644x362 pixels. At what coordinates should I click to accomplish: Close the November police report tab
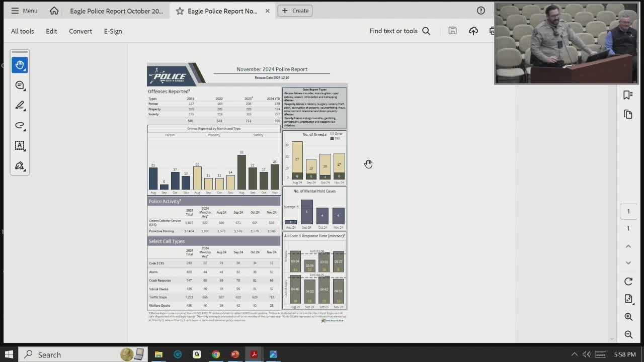[x=267, y=11]
